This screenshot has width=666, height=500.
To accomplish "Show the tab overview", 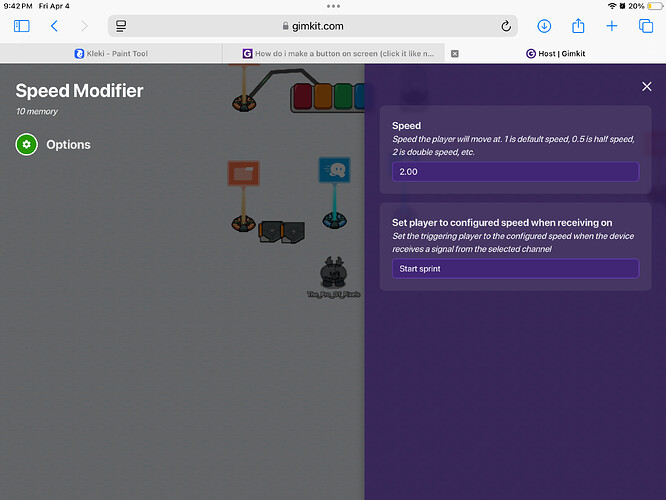I will pyautogui.click(x=645, y=26).
